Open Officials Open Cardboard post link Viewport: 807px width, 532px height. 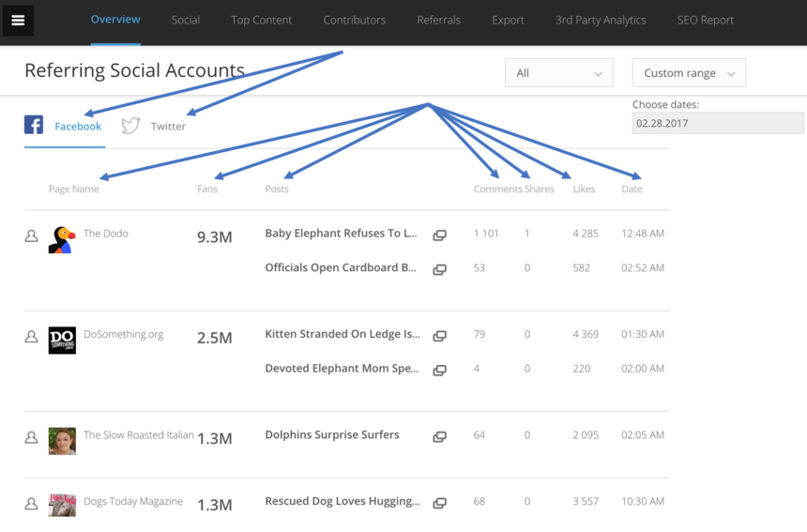point(439,269)
